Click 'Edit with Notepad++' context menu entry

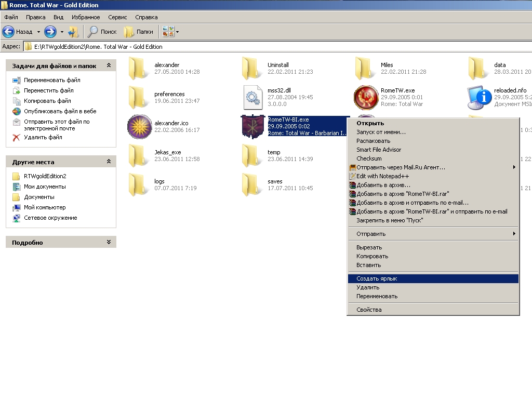pyautogui.click(x=382, y=176)
